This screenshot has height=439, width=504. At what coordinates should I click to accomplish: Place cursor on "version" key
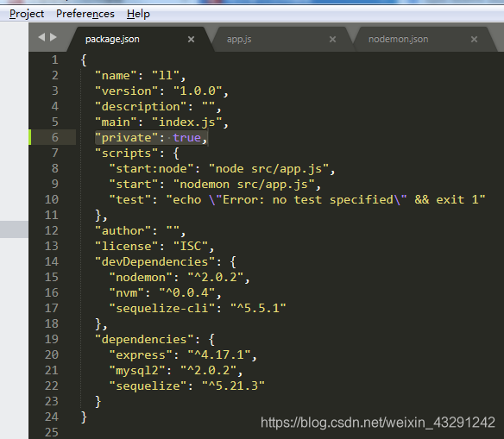(x=126, y=91)
